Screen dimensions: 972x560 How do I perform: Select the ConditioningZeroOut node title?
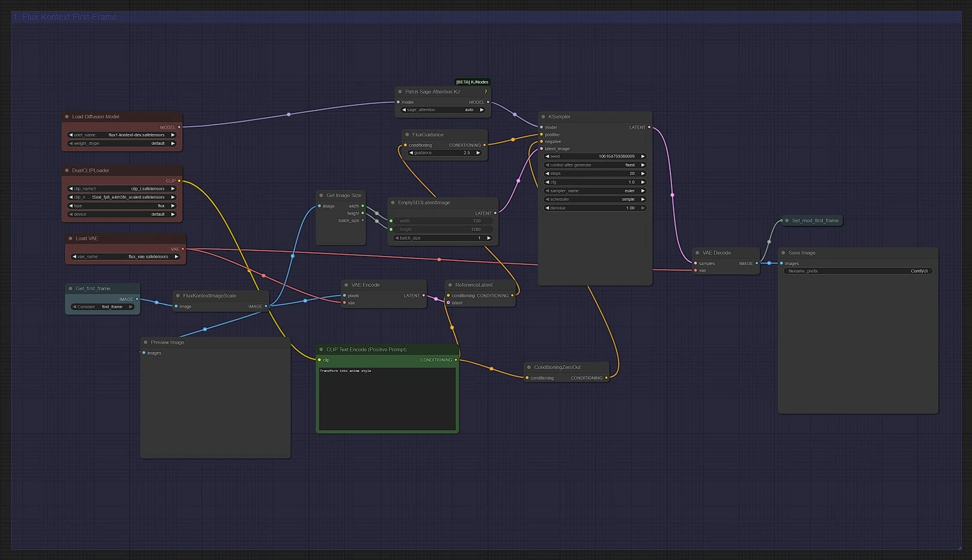click(557, 367)
